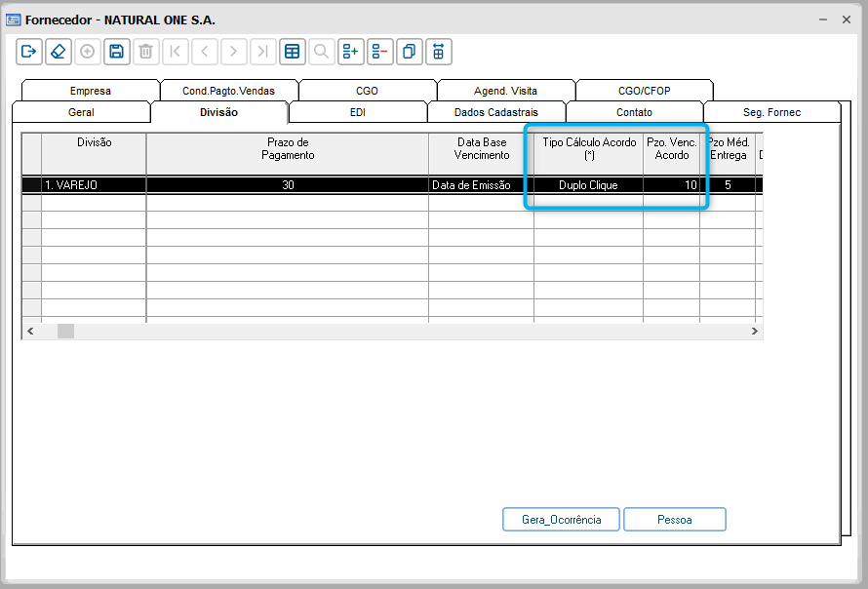Select the Divisão tab
Image resolution: width=868 pixels, height=589 pixels.
[x=219, y=112]
